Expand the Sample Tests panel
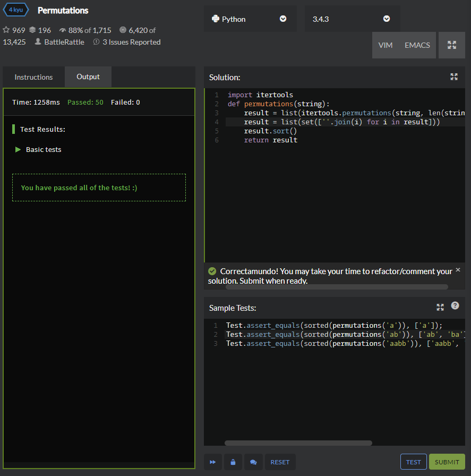Viewport: 471px width, 476px height. (440, 307)
